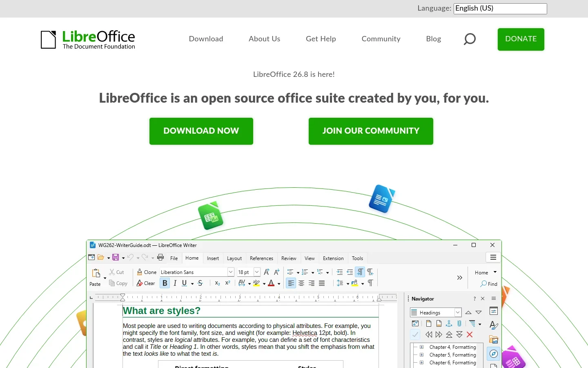Expand the toolbar overflow chevron
The height and width of the screenshot is (368, 588).
(x=460, y=278)
